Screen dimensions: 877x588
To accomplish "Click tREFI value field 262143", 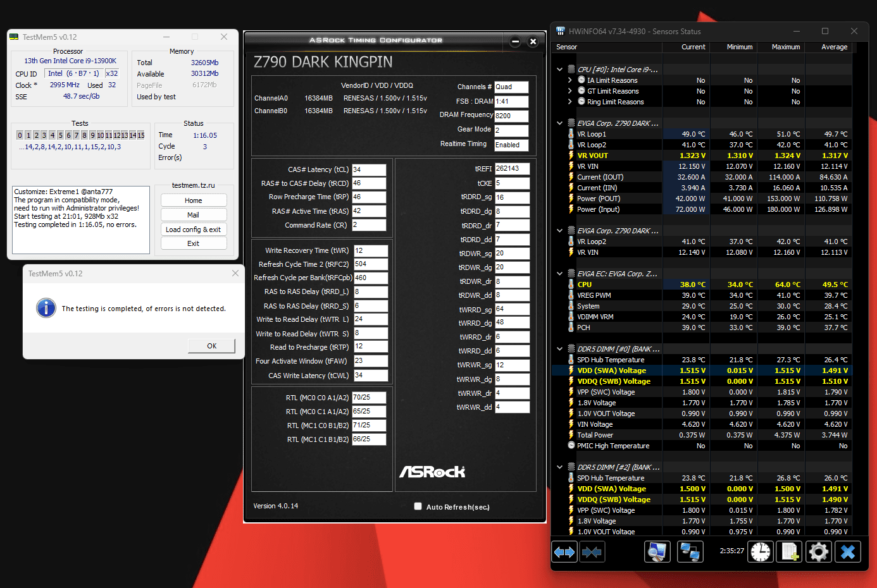I will tap(512, 169).
